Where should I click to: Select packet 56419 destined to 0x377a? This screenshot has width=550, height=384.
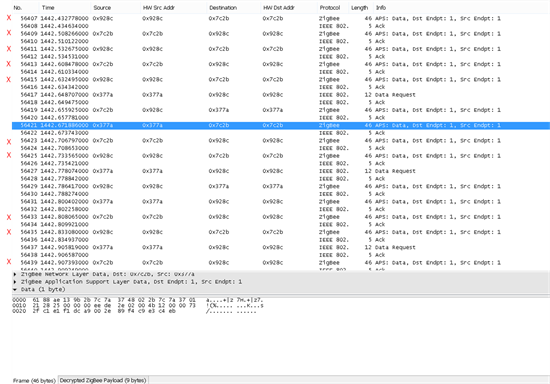(281, 110)
